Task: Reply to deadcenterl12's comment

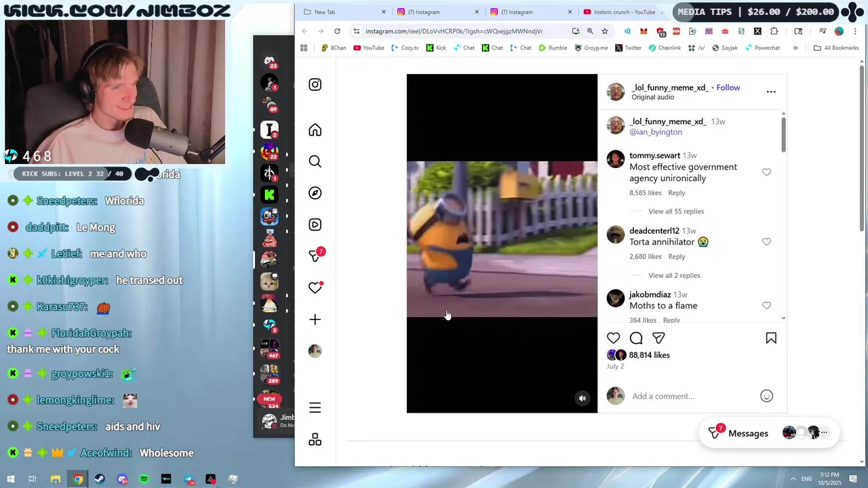Action: 677,257
